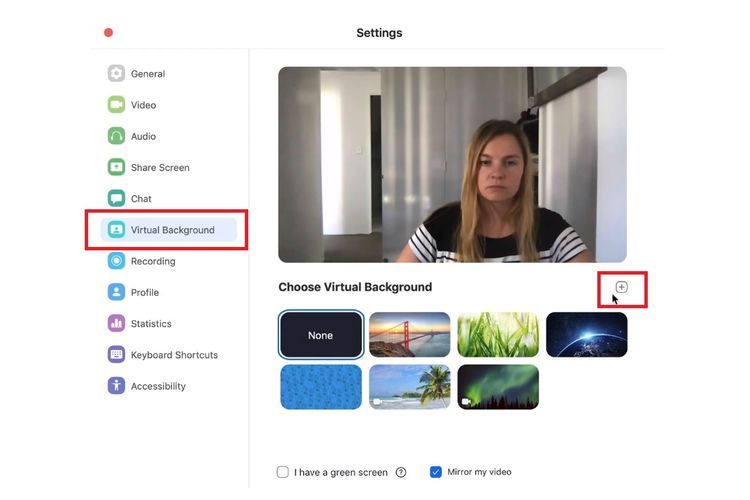Open the General settings label

pos(148,74)
